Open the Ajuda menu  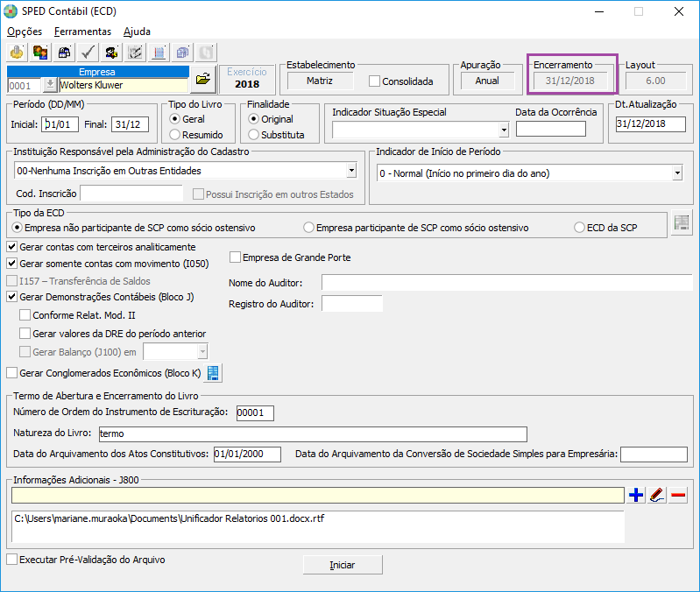(137, 32)
